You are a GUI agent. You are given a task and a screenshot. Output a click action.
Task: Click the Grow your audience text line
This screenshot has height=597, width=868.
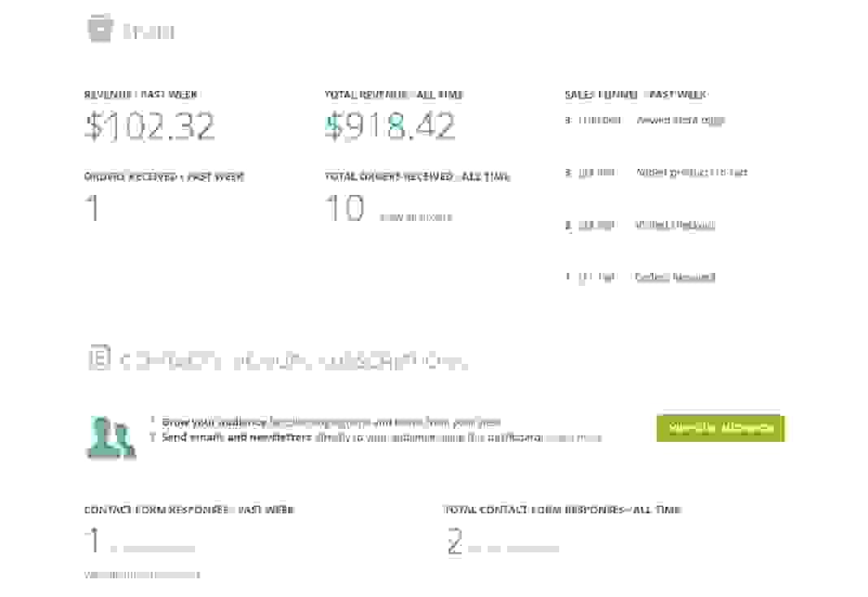[x=331, y=422]
